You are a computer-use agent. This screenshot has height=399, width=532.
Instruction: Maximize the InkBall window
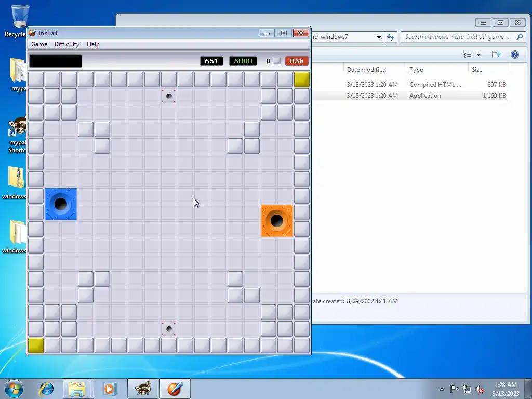click(284, 33)
